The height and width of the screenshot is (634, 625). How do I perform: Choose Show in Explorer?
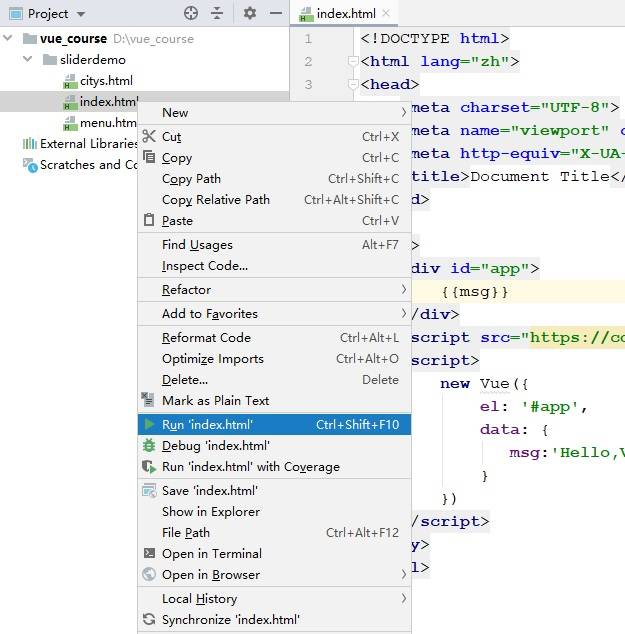210,512
